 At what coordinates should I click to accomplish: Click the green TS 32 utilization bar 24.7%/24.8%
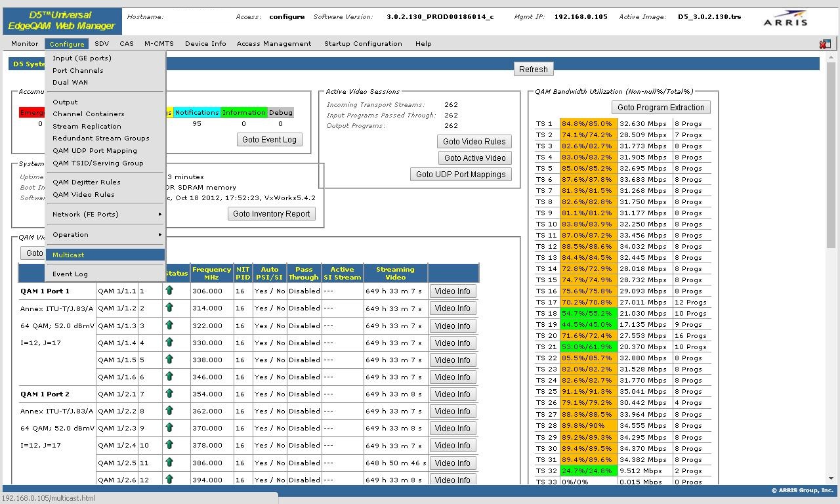589,471
